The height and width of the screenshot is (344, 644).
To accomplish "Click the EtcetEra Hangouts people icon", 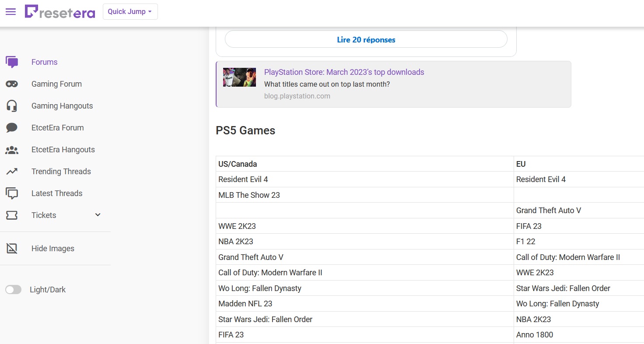I will (12, 150).
